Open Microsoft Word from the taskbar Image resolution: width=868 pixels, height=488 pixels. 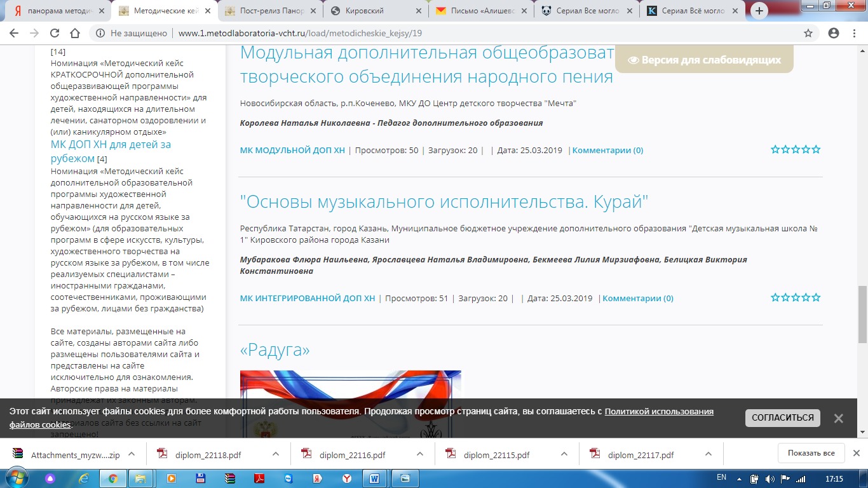pyautogui.click(x=374, y=478)
